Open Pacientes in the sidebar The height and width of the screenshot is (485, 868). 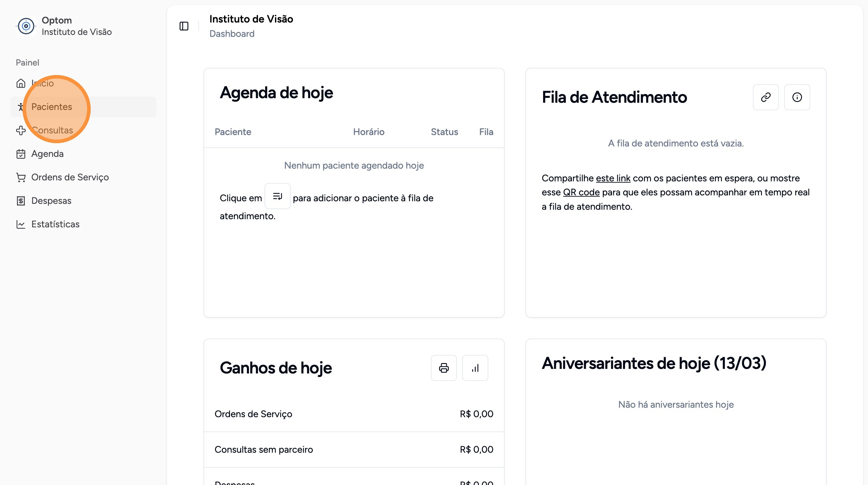(x=52, y=107)
